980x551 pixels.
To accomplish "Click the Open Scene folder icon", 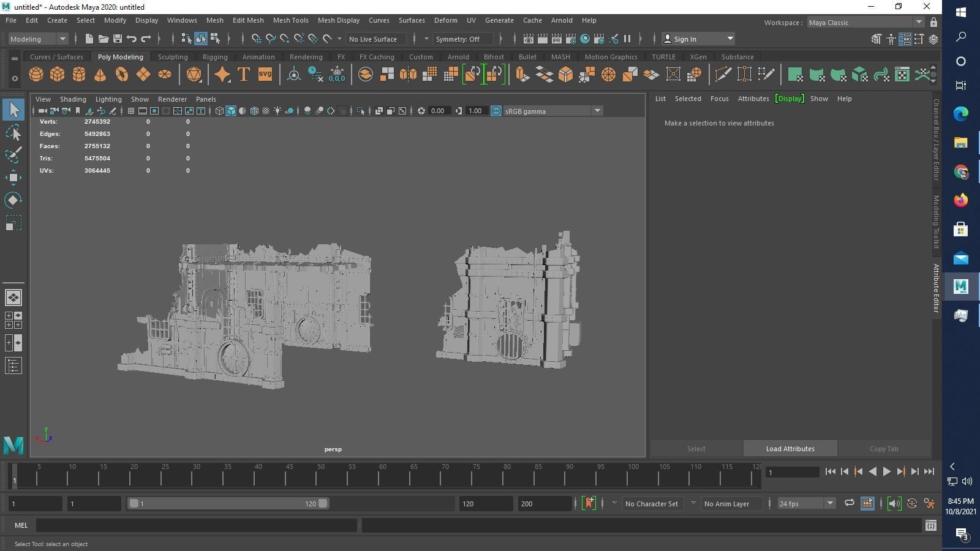I will coord(104,39).
